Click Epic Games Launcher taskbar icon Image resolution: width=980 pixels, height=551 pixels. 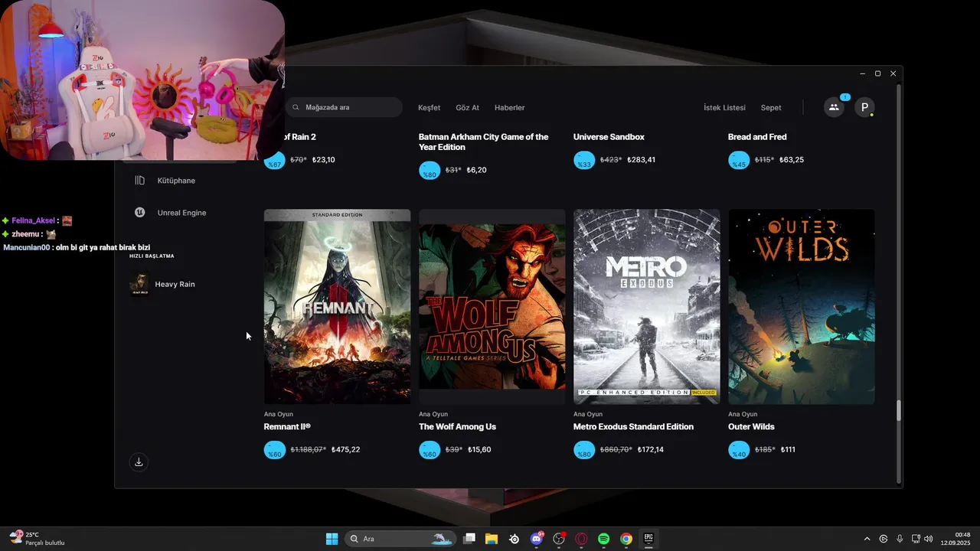point(648,539)
